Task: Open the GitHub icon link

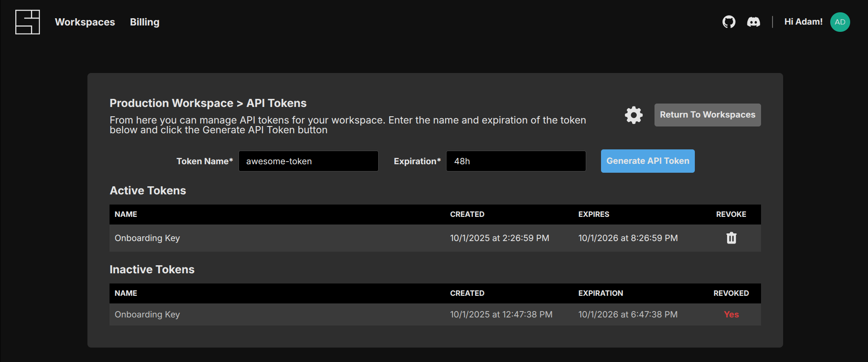Action: tap(729, 22)
